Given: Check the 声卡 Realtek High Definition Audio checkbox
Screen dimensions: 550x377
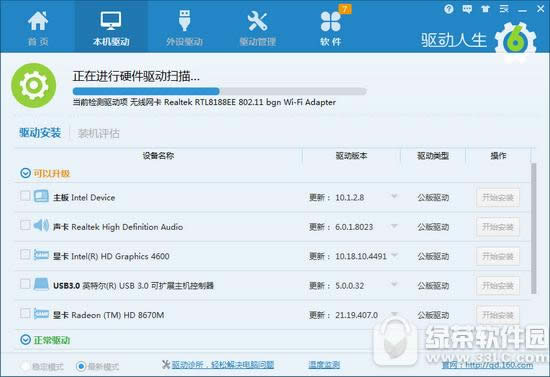Looking at the screenshot, I should (x=25, y=225).
